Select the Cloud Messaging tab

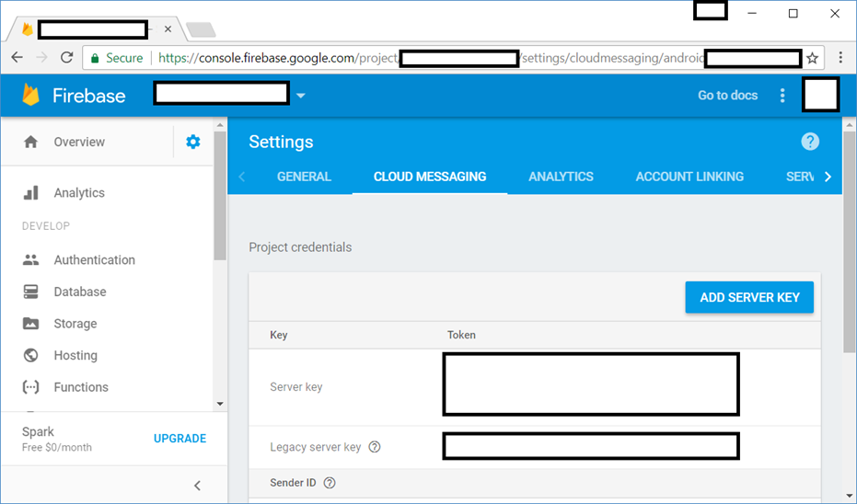click(x=430, y=177)
